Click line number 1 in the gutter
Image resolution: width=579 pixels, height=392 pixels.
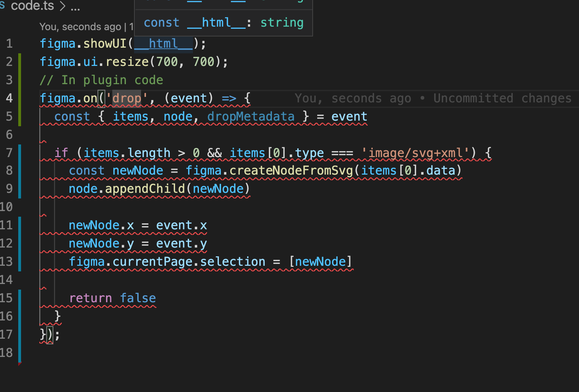[x=9, y=43]
